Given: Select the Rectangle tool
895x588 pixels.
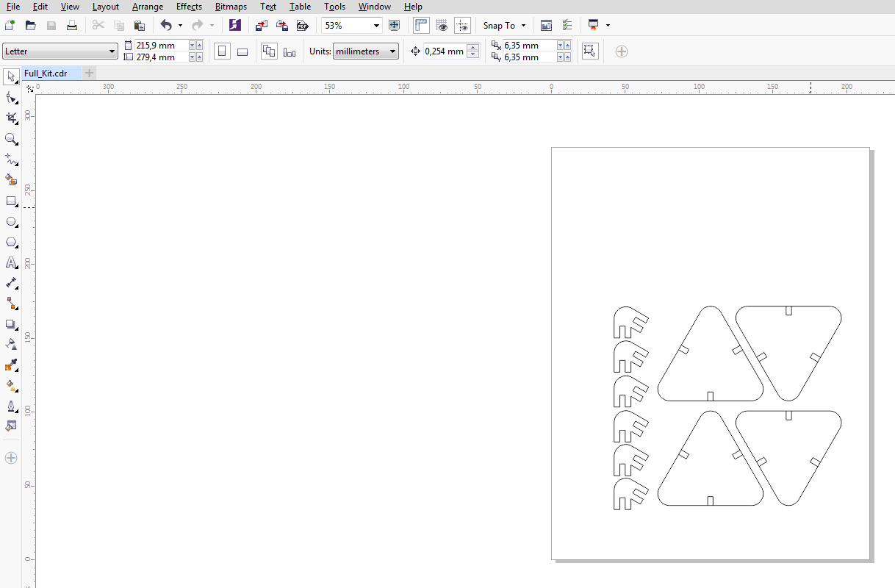Looking at the screenshot, I should click(11, 201).
